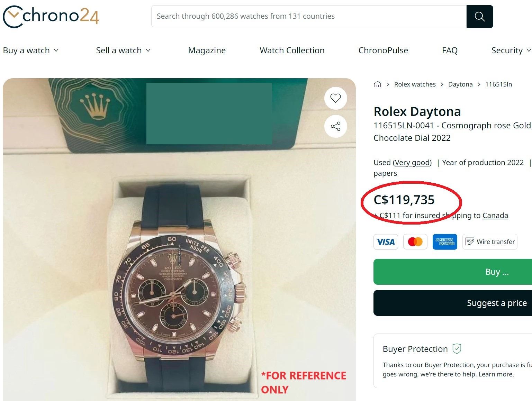
Task: Add watch to favorites with heart icon
Action: tap(335, 98)
